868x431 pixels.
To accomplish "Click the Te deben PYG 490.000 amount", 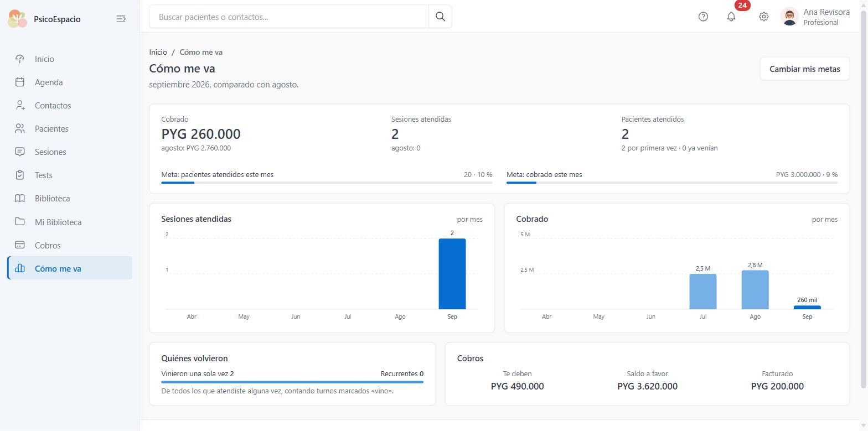I will click(517, 386).
